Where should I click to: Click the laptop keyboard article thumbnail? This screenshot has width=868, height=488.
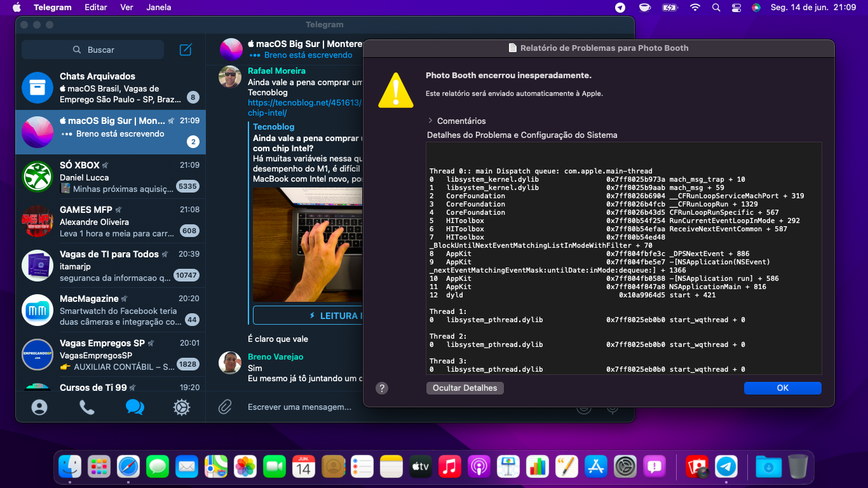point(308,245)
